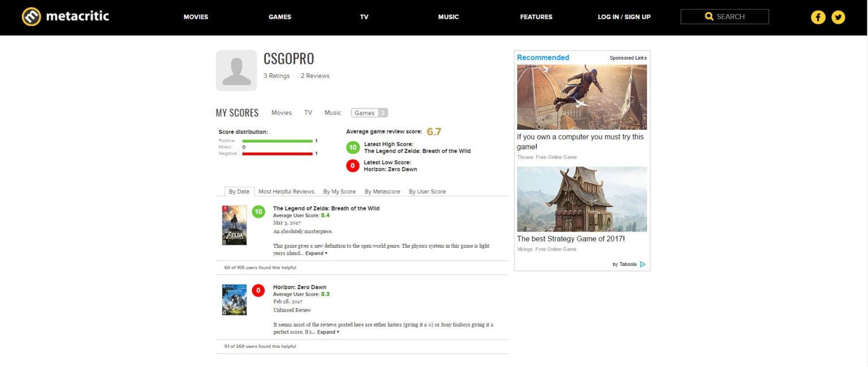868x367 pixels.
Task: Open the TV navigation menu
Action: [364, 17]
